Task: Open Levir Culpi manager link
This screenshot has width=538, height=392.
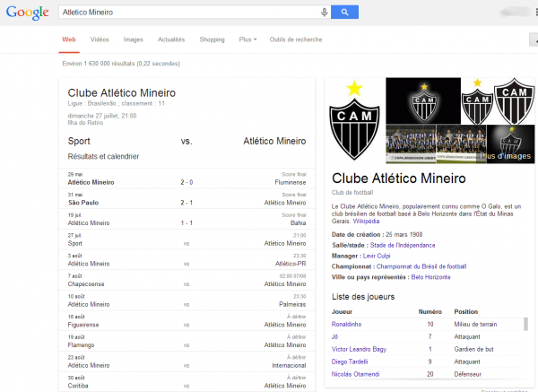Action: tap(377, 256)
